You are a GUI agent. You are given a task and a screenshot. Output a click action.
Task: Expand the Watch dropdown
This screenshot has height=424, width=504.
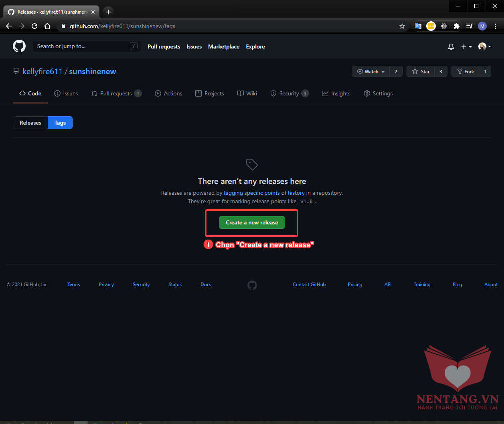[x=371, y=71]
